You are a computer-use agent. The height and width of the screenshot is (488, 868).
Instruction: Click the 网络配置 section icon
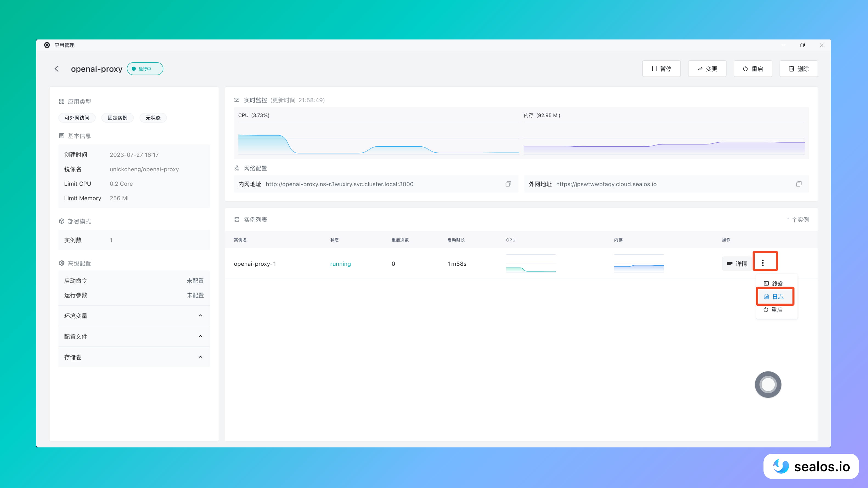[237, 168]
